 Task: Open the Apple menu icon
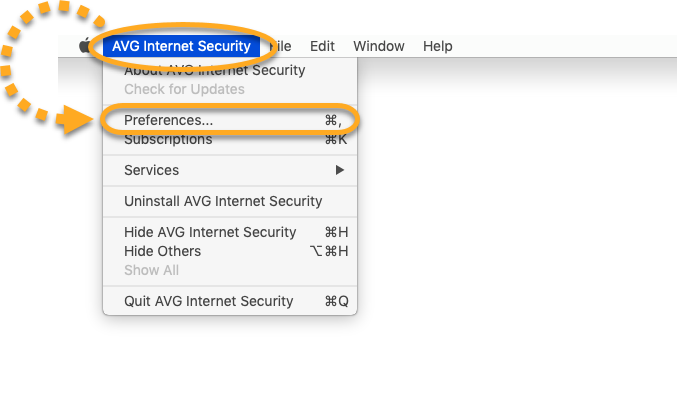[85, 45]
